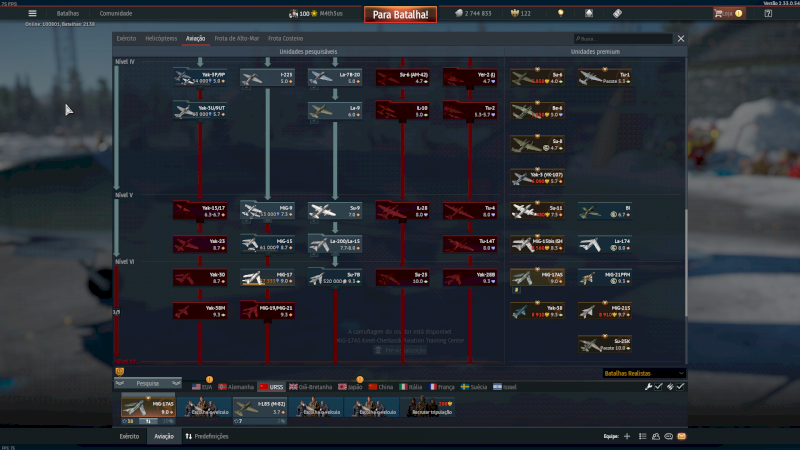800x450 pixels.
Task: Select the Yak-15/17 group card
Action: pyautogui.click(x=199, y=211)
